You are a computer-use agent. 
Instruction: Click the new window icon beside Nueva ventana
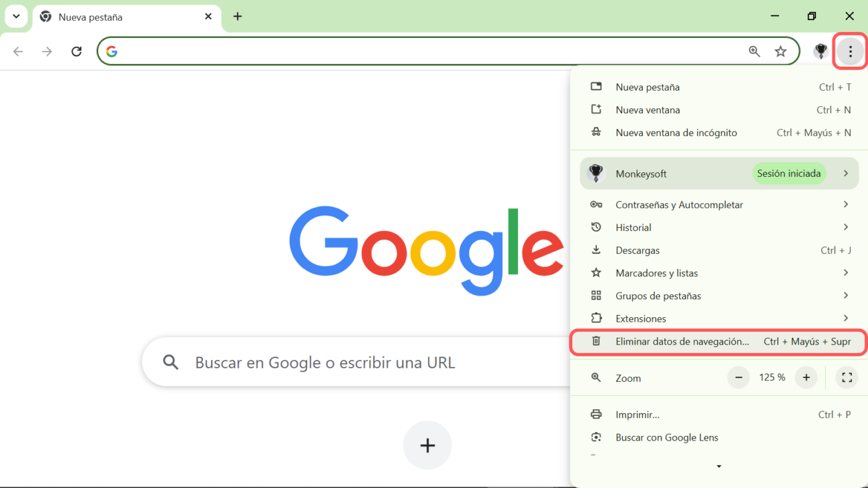(596, 109)
